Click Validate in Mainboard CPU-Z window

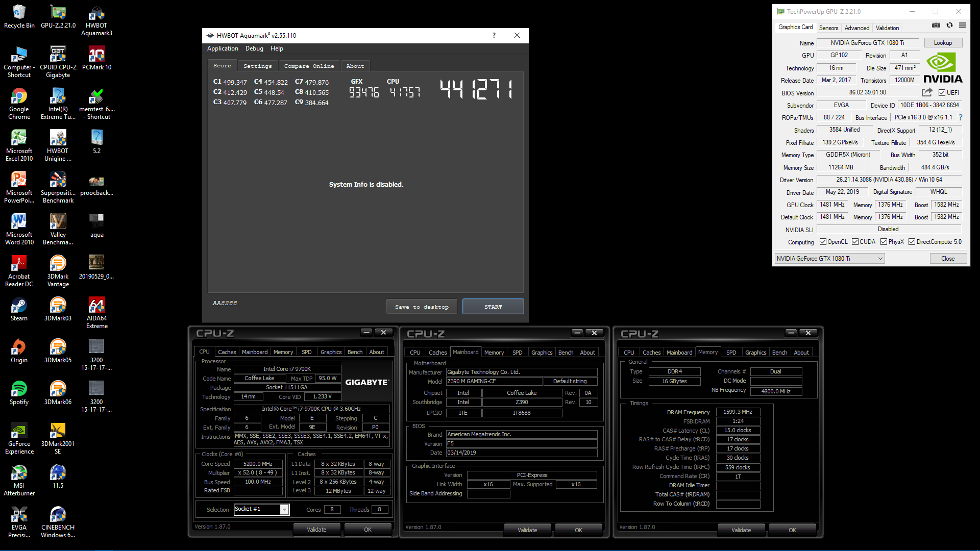tap(527, 530)
